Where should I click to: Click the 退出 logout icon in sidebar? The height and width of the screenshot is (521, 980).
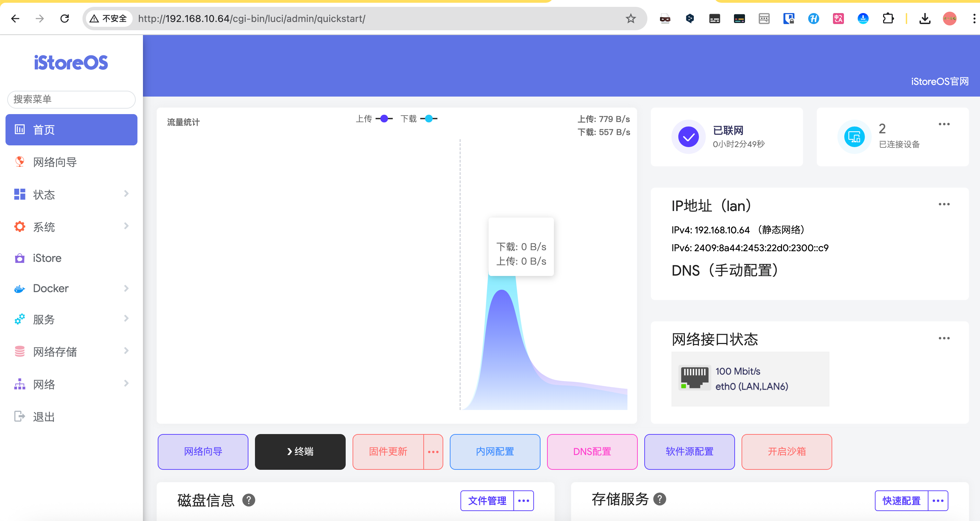pyautogui.click(x=19, y=416)
